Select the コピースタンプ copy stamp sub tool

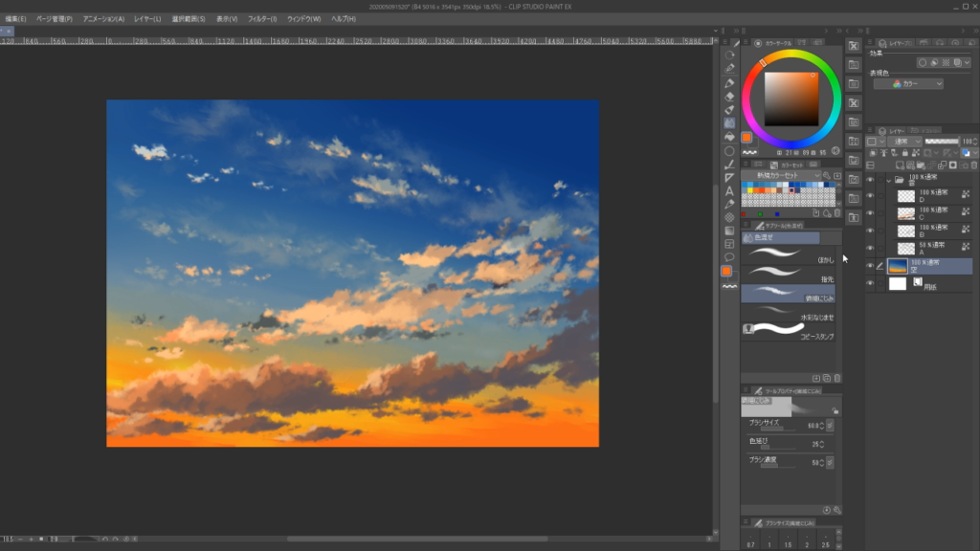click(x=789, y=330)
